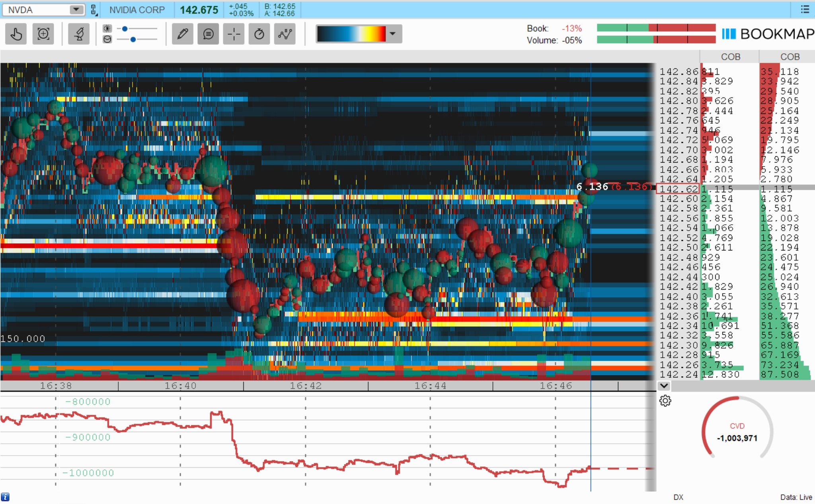Open CVD settings gear
This screenshot has width=815, height=504.
point(665,401)
